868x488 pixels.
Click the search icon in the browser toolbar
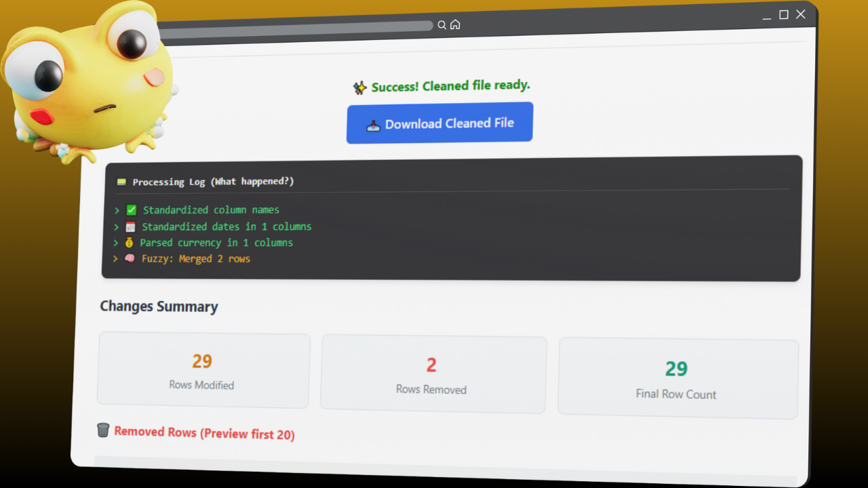[x=441, y=24]
